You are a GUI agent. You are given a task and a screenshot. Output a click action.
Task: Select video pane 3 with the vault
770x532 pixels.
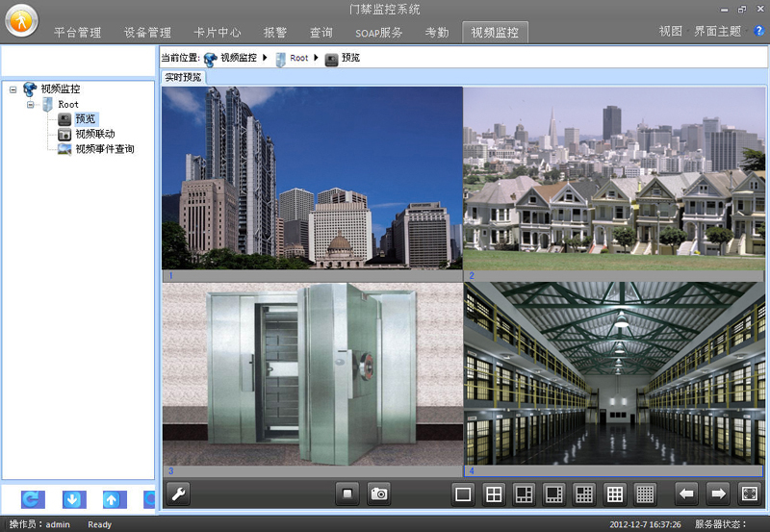coord(312,373)
